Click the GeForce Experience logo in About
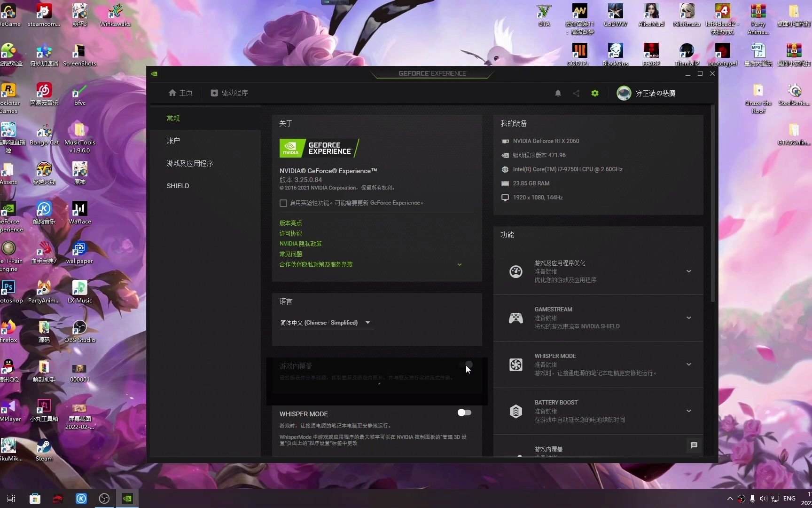812x508 pixels. tap(319, 148)
